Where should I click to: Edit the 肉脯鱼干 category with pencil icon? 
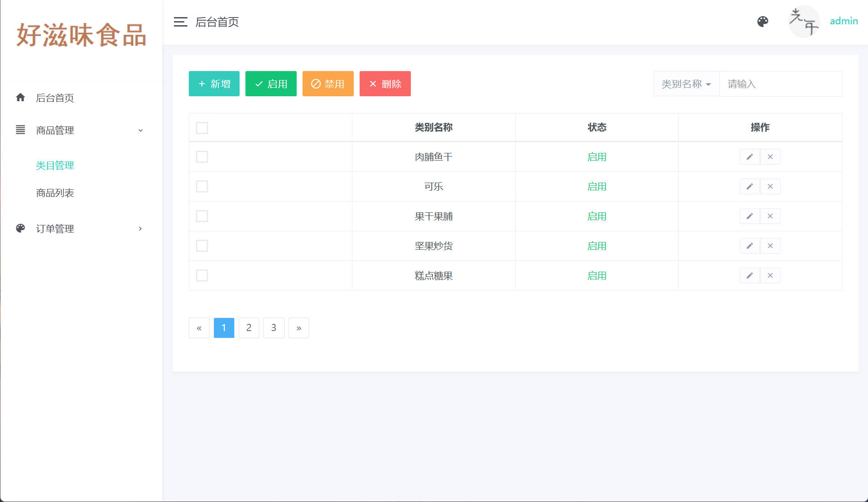tap(750, 157)
